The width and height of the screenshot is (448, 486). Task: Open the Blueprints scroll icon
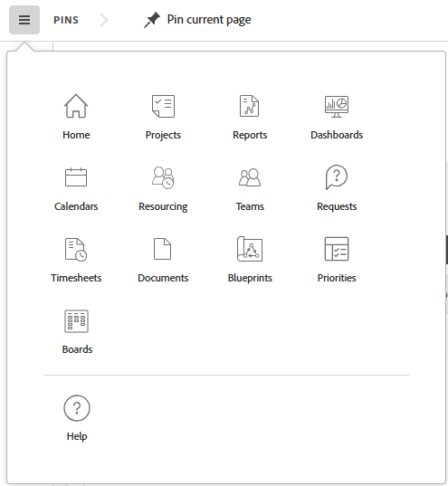(250, 249)
